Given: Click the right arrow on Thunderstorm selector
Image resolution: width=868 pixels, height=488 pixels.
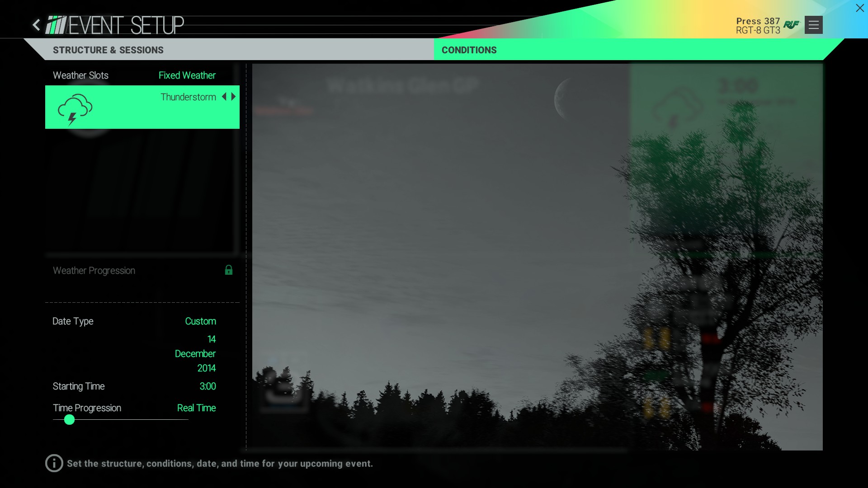Looking at the screenshot, I should click(x=233, y=97).
